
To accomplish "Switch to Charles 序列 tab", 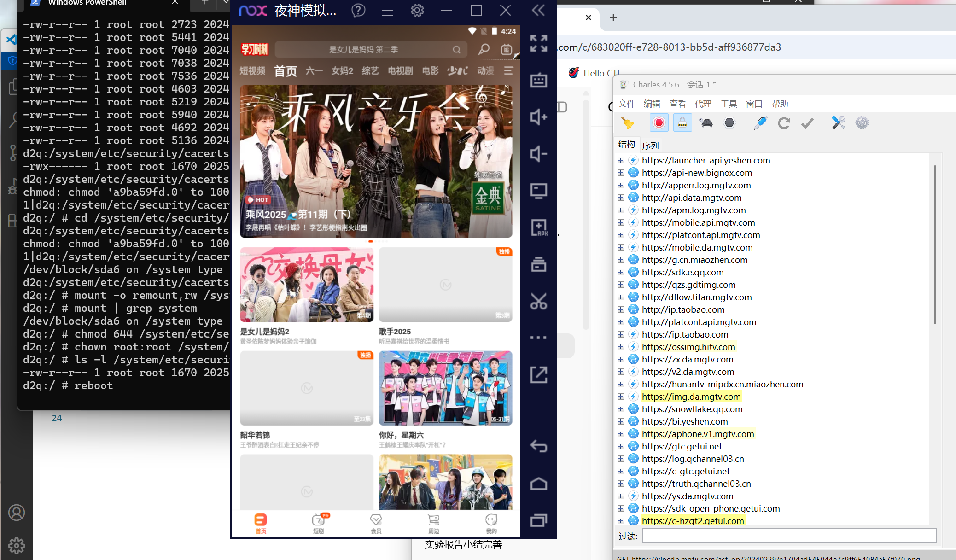I will (650, 146).
